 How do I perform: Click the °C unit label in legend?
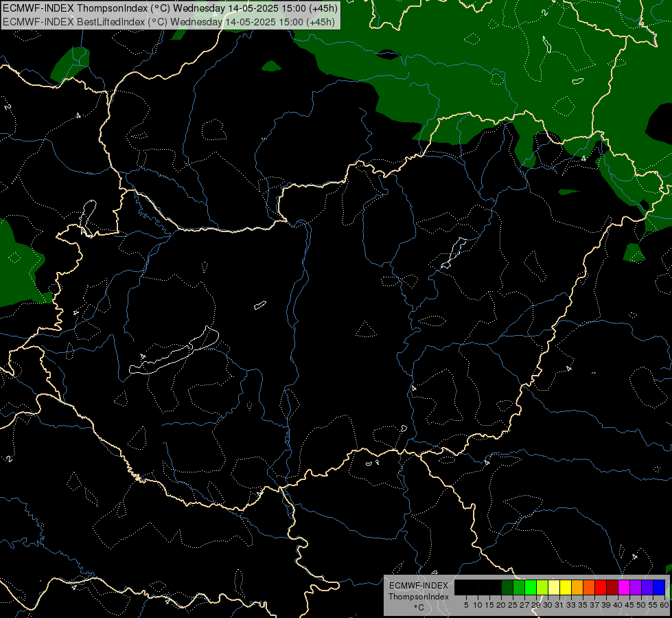pos(419,608)
